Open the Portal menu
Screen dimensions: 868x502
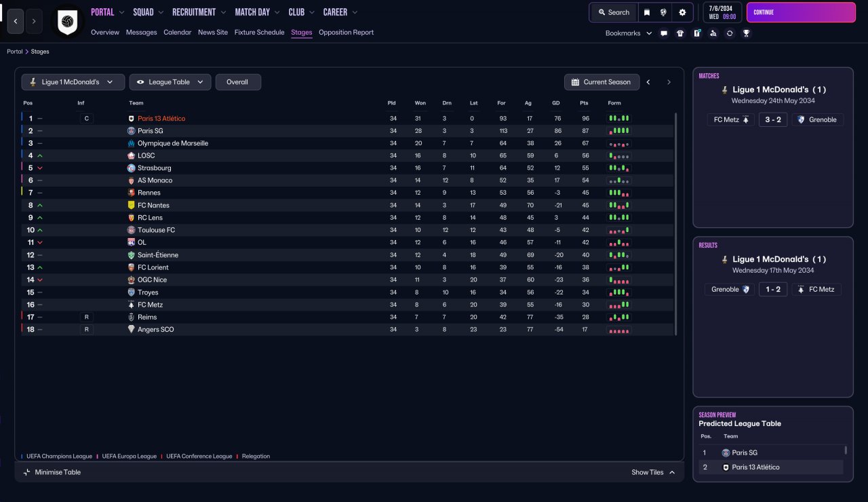tap(108, 12)
